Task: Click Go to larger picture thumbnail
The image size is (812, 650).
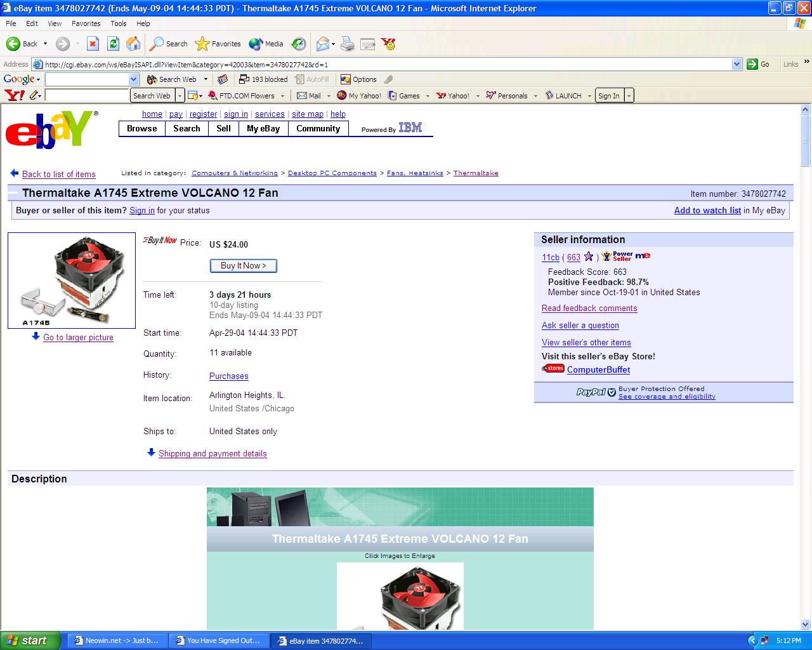Action: coord(77,337)
